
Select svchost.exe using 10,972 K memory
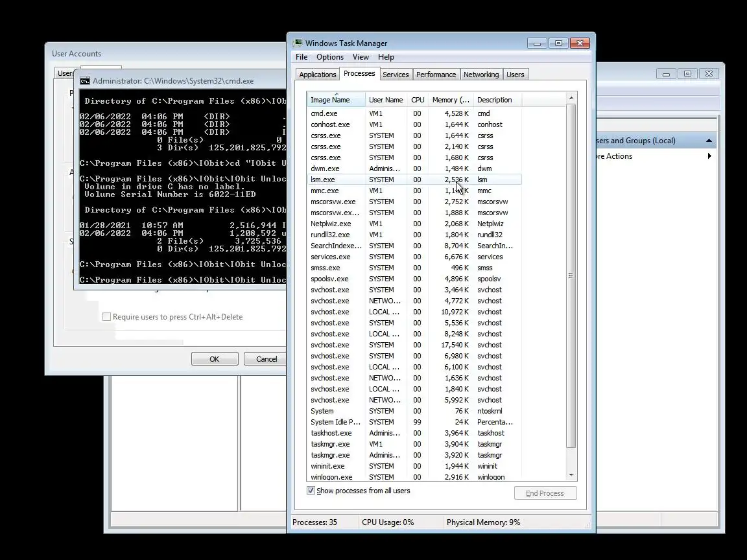pos(414,312)
